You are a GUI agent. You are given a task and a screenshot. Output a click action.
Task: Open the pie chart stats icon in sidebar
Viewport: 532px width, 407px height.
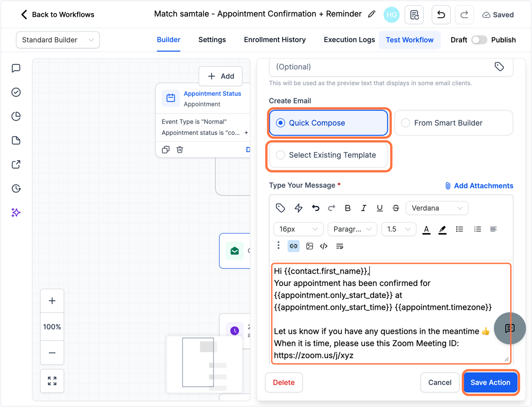click(16, 116)
